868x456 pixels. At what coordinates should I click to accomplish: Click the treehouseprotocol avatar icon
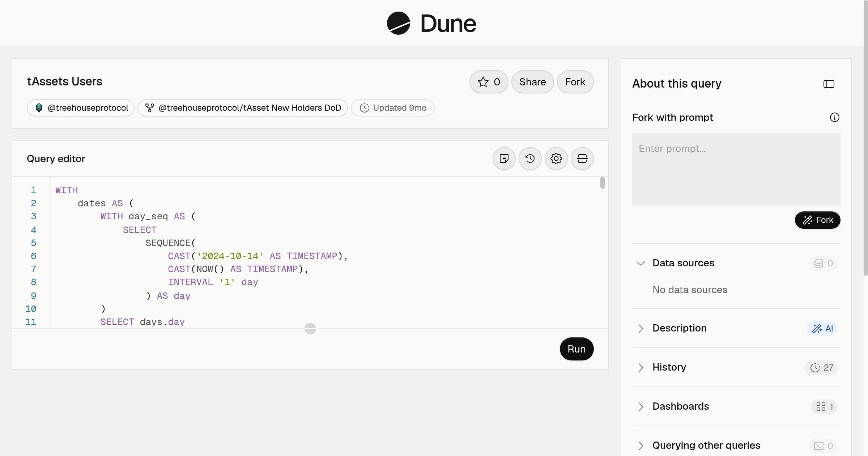point(39,108)
